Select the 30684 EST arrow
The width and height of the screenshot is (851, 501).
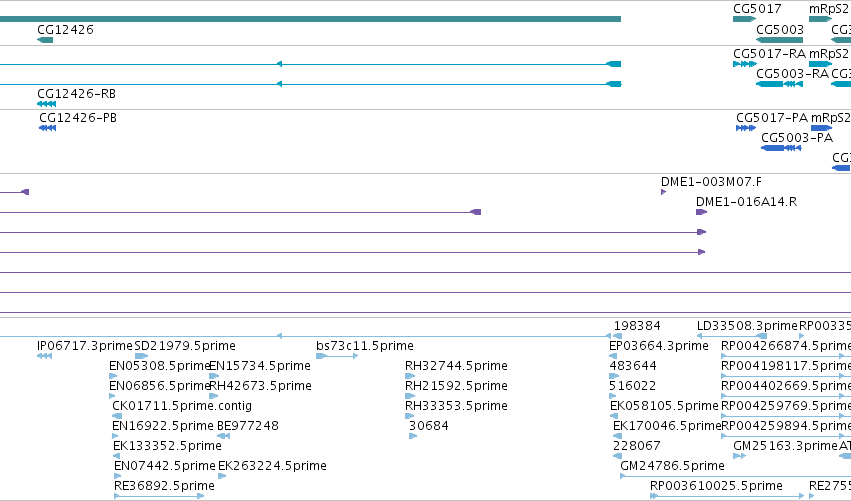[x=412, y=436]
